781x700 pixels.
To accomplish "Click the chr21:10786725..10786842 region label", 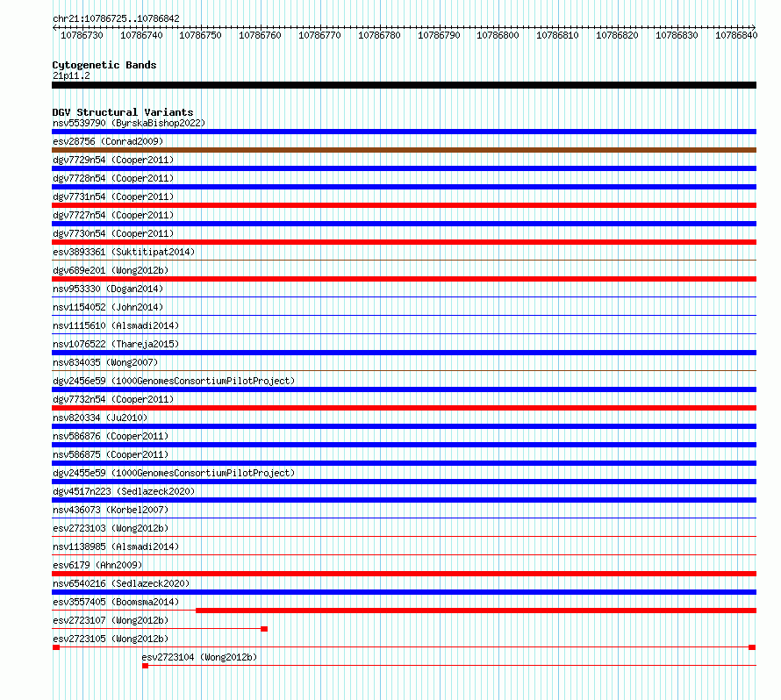I will coord(116,18).
